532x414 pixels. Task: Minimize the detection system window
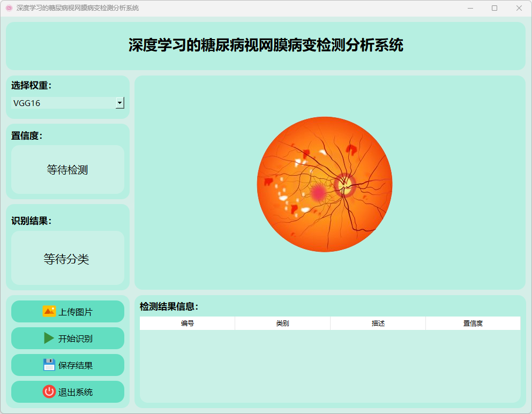point(470,8)
